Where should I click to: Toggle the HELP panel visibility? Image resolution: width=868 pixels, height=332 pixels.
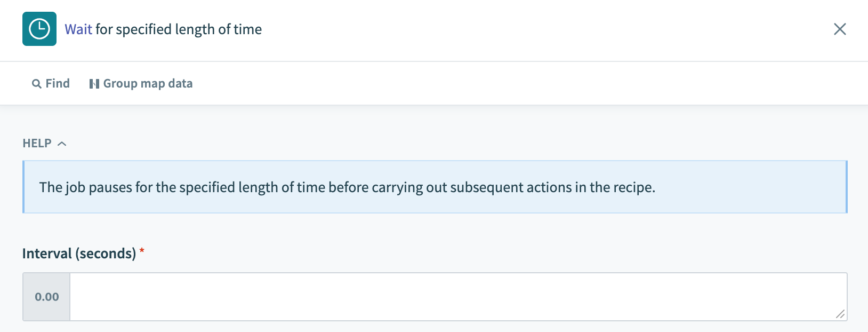[x=62, y=143]
